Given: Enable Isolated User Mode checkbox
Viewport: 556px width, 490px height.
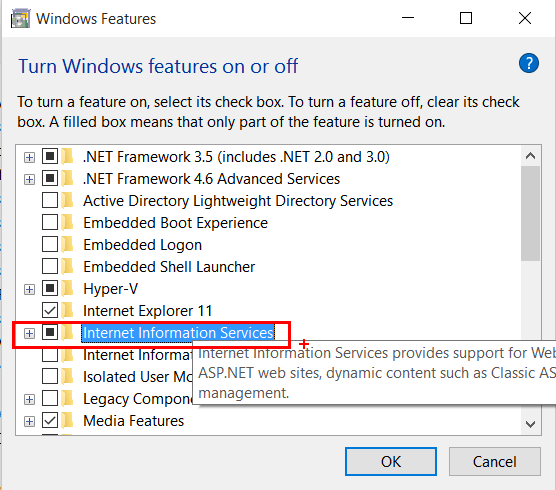Looking at the screenshot, I should [x=50, y=376].
